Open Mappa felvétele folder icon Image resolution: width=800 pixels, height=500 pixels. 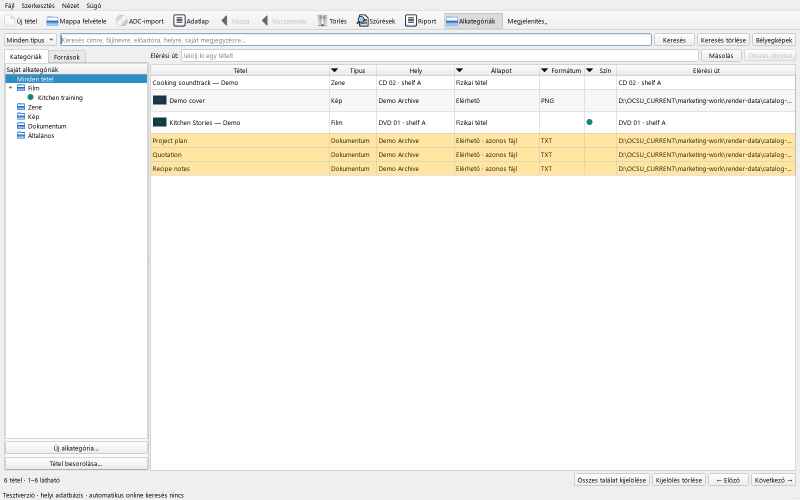click(52, 21)
